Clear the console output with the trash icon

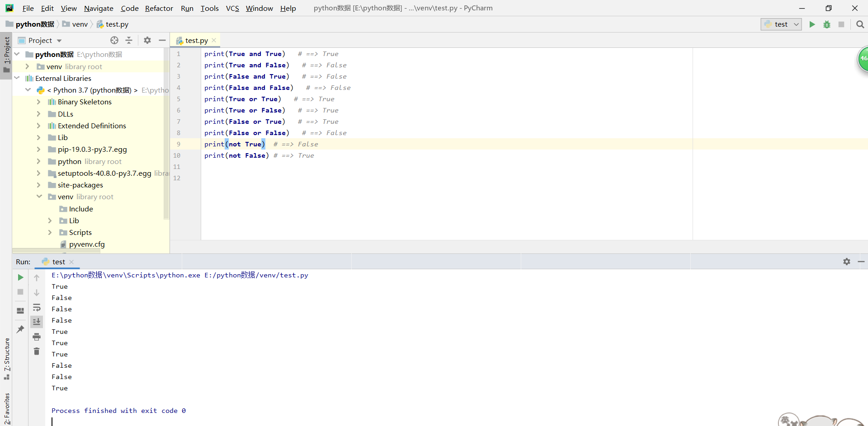coord(37,351)
